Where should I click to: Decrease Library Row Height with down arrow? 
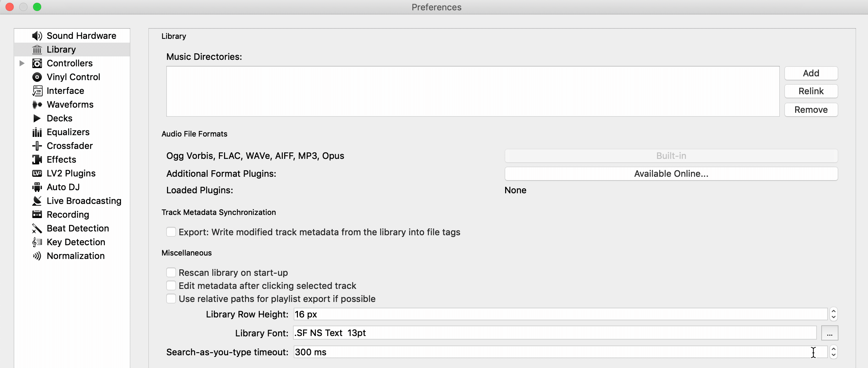pos(833,317)
